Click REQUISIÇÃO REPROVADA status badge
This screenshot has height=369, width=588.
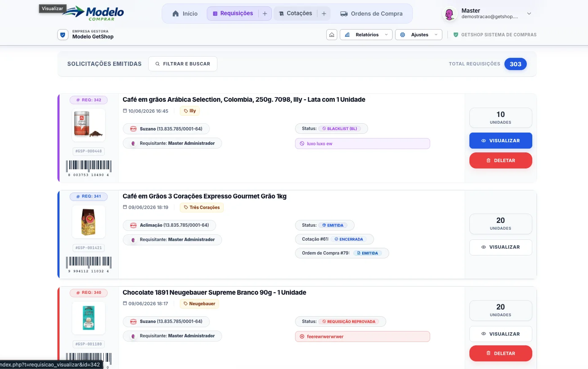(x=348, y=322)
